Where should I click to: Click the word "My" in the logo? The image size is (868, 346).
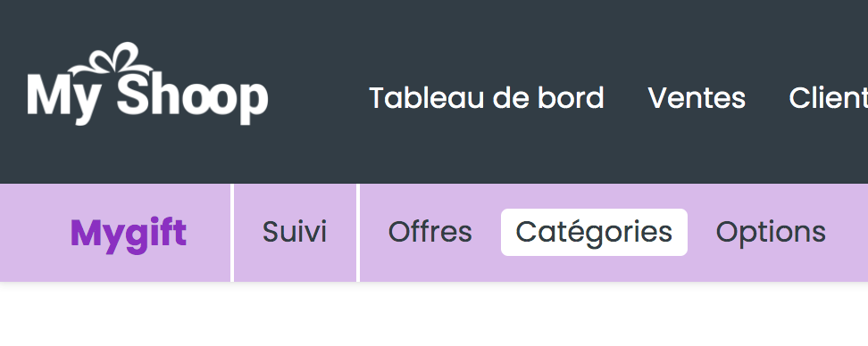[x=62, y=98]
